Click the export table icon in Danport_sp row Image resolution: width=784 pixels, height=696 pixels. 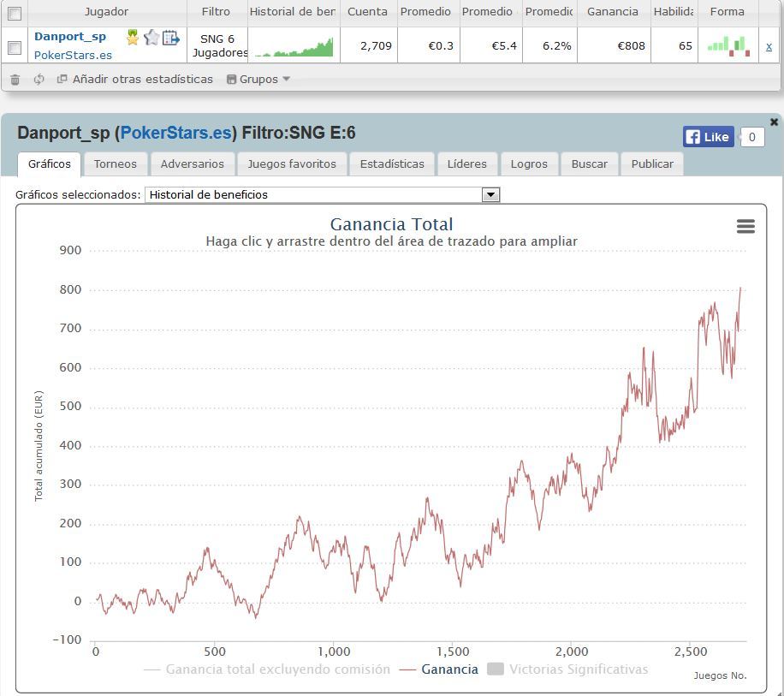(171, 38)
